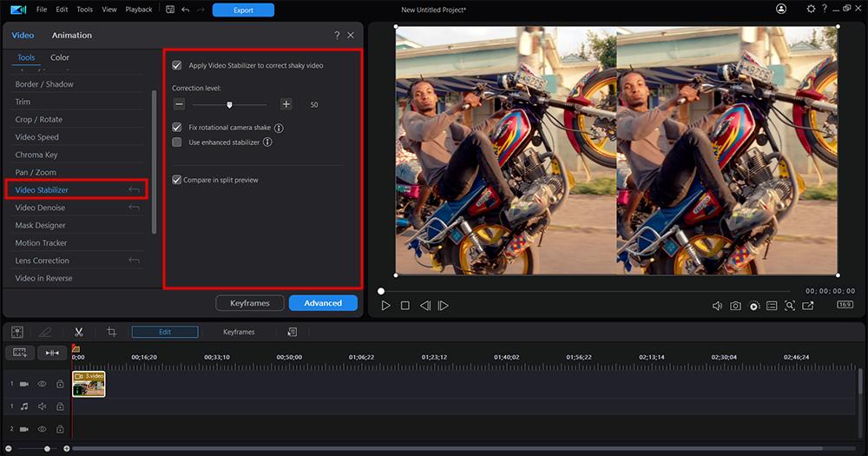Reset Lens Correction with its arrow icon
The image size is (868, 456).
click(134, 261)
